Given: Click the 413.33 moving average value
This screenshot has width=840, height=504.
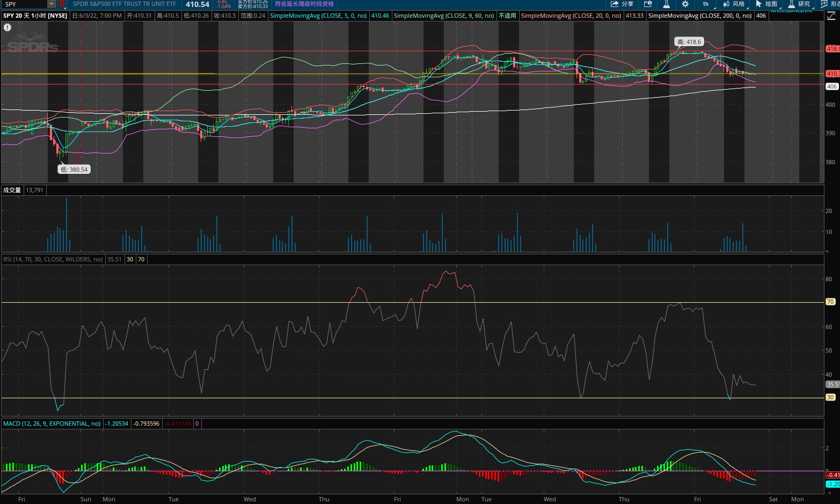Looking at the screenshot, I should pos(634,16).
